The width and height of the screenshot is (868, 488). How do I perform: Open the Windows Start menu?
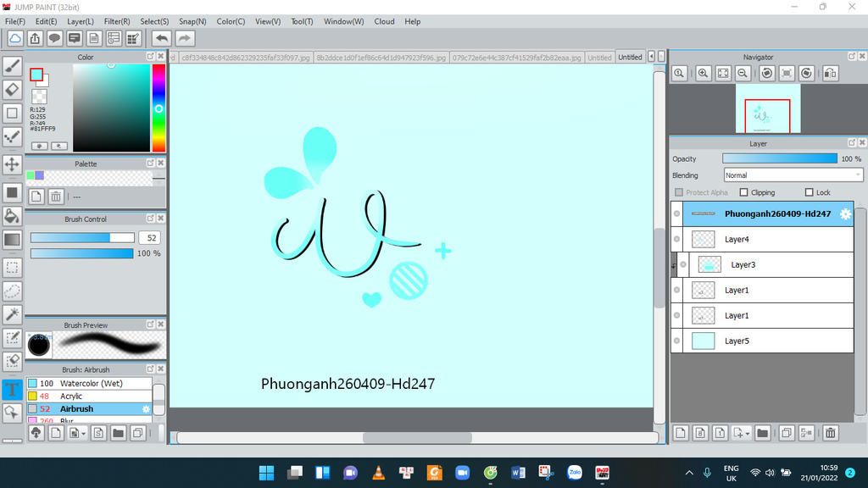pyautogui.click(x=266, y=473)
